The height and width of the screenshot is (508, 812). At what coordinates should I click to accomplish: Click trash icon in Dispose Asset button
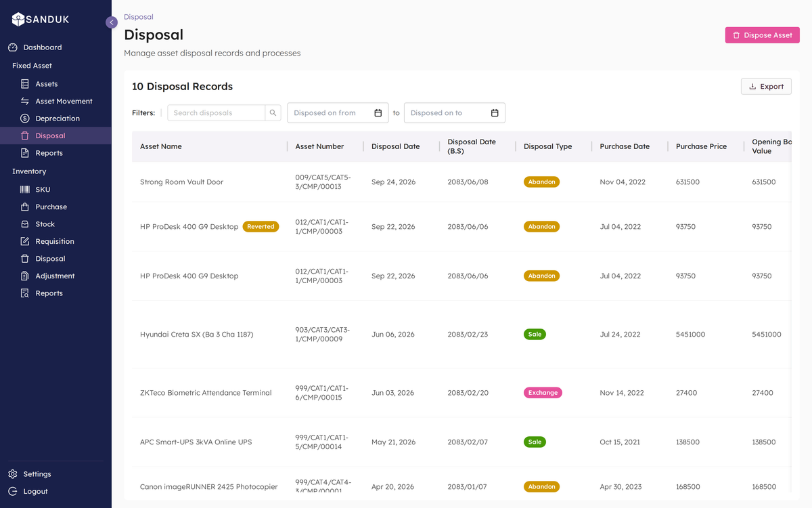click(736, 35)
